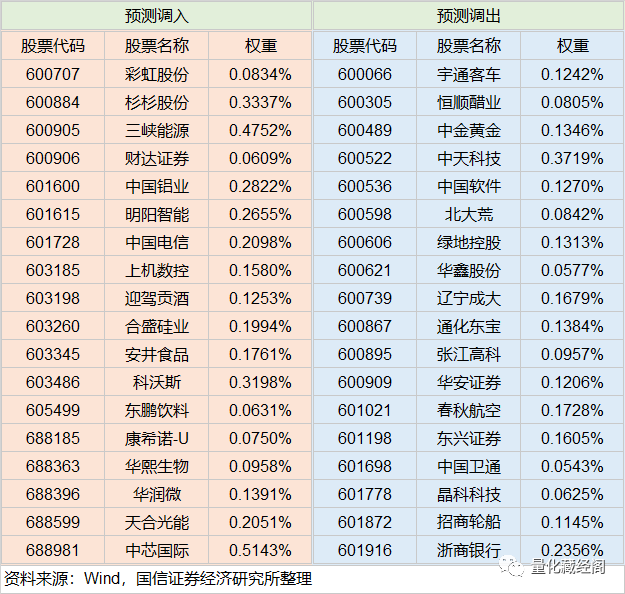Select stock code 688363

[53, 466]
